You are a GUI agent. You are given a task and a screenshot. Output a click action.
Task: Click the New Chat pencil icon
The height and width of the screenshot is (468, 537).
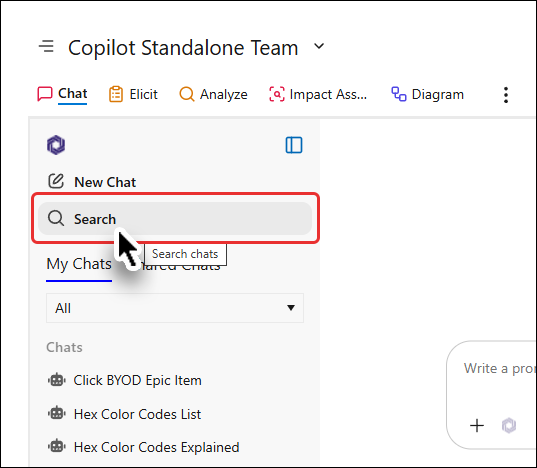[x=56, y=181]
